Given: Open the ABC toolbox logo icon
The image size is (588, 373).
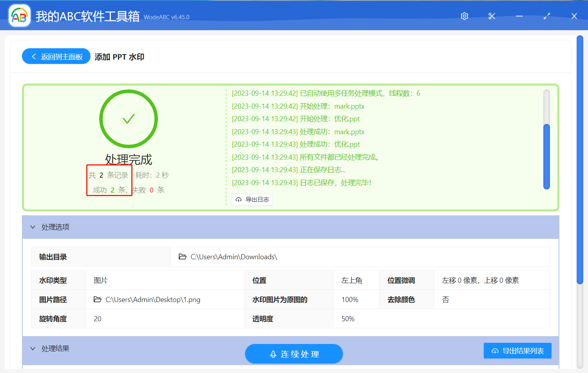Looking at the screenshot, I should [19, 15].
